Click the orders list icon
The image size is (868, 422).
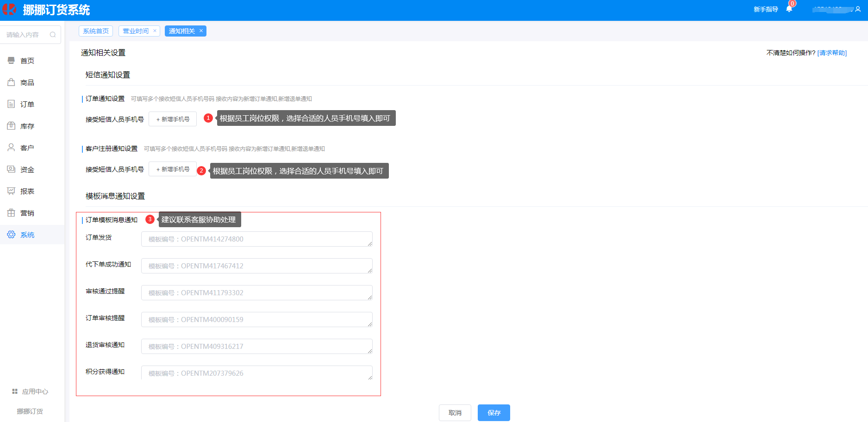(x=11, y=104)
